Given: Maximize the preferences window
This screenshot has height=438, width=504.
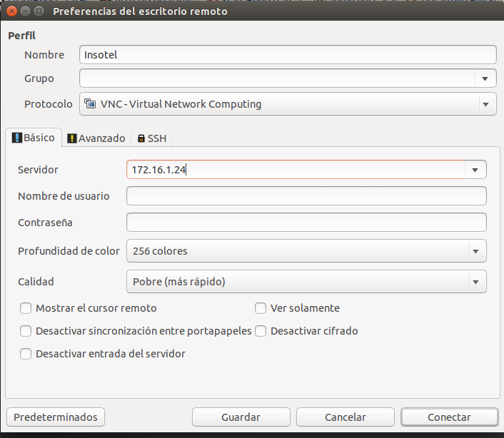Looking at the screenshot, I should click(x=39, y=11).
